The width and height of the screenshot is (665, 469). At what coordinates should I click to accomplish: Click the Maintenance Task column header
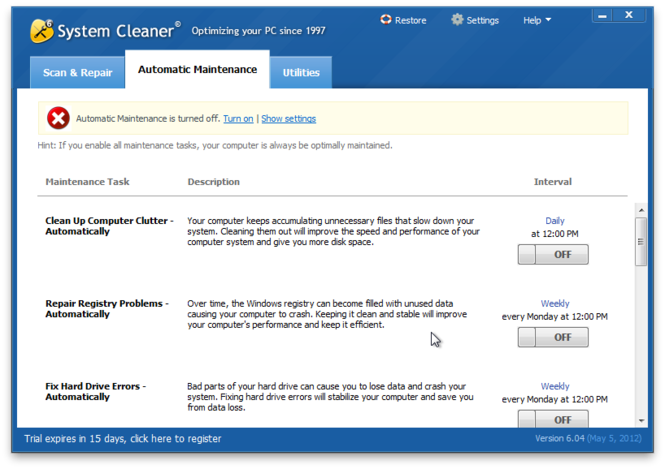point(87,182)
